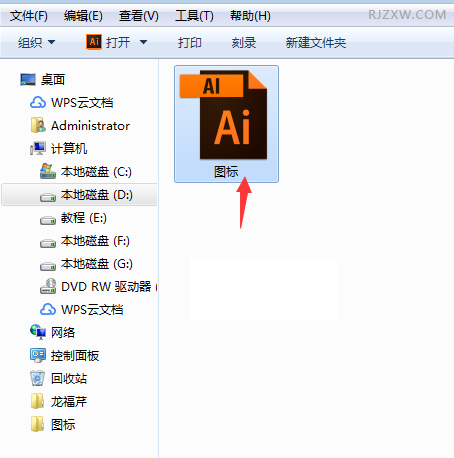Click the 本地磁盘 (C:) Windows drive icon
The image size is (454, 458).
point(48,171)
